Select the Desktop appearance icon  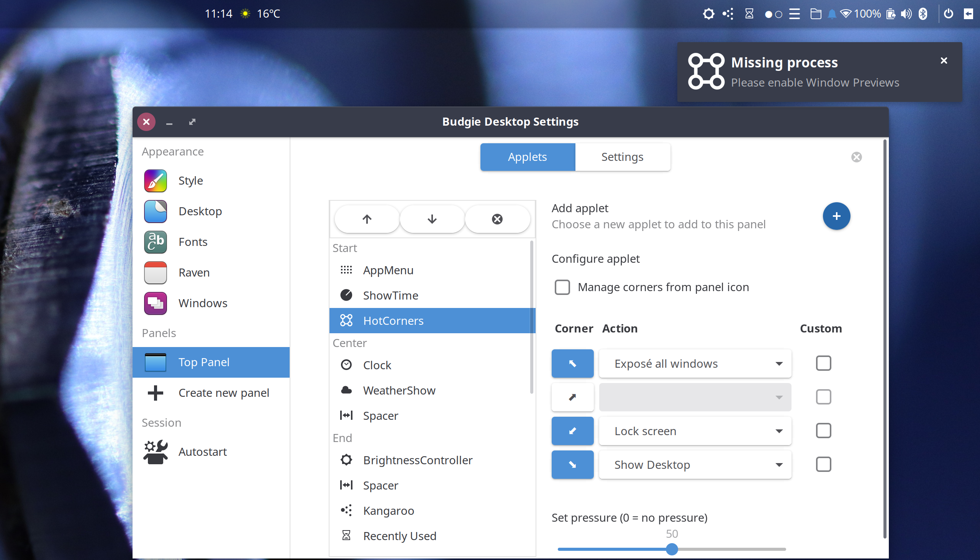tap(155, 211)
